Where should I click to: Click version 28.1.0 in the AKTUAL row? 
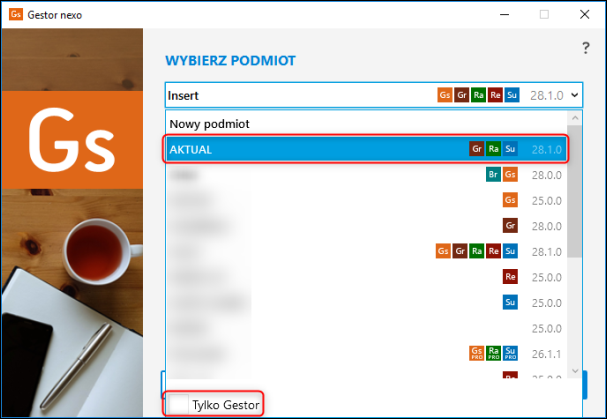click(x=546, y=149)
